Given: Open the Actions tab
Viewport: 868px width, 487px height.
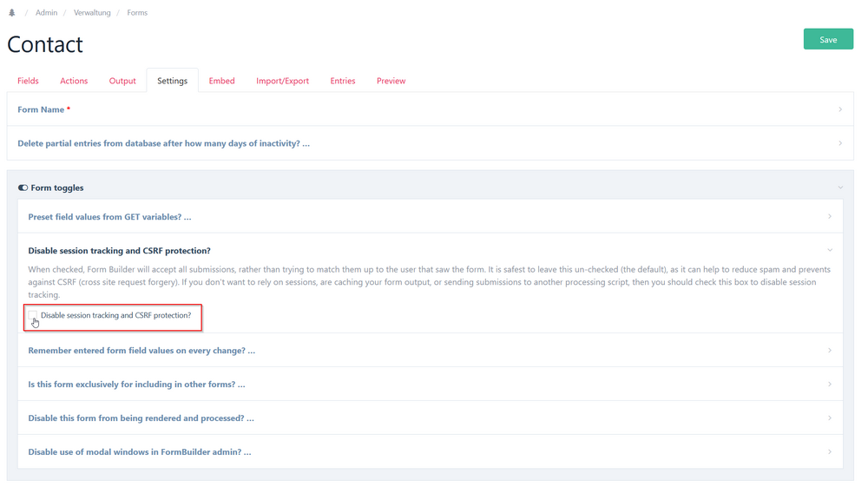Looking at the screenshot, I should tap(74, 81).
